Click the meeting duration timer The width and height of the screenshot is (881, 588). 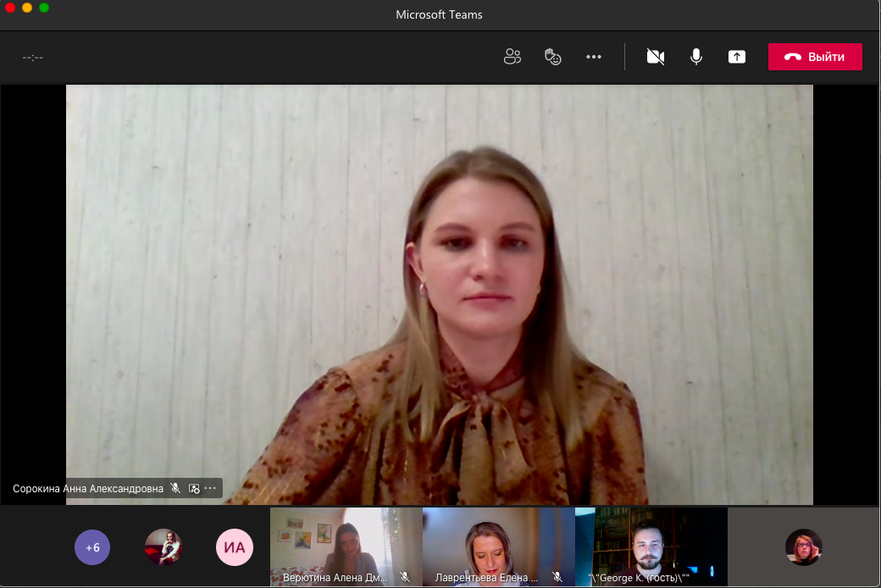click(x=33, y=58)
